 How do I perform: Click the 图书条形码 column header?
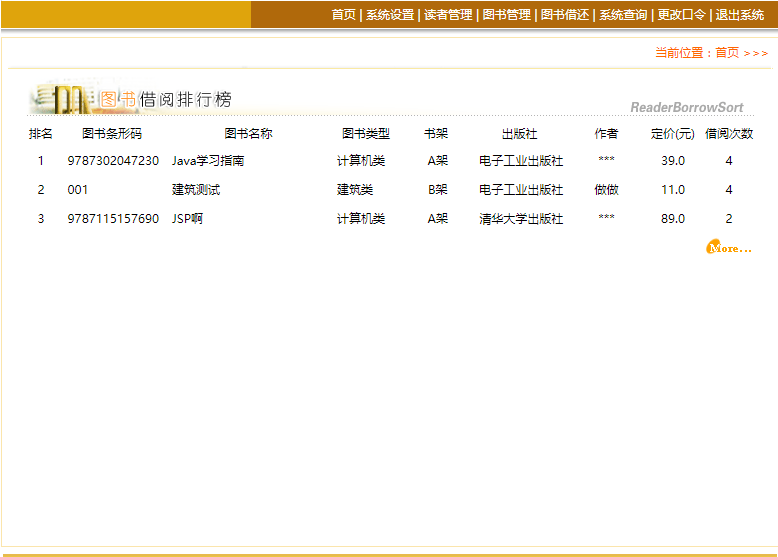point(112,133)
